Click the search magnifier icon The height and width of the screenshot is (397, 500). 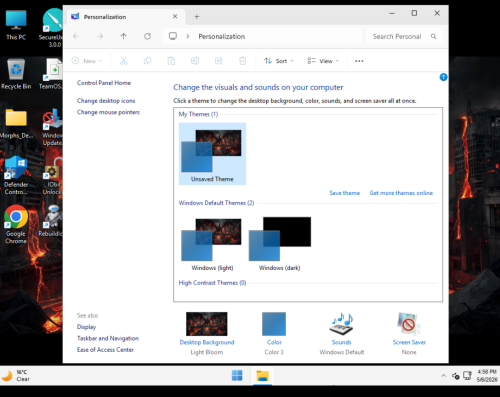[433, 36]
